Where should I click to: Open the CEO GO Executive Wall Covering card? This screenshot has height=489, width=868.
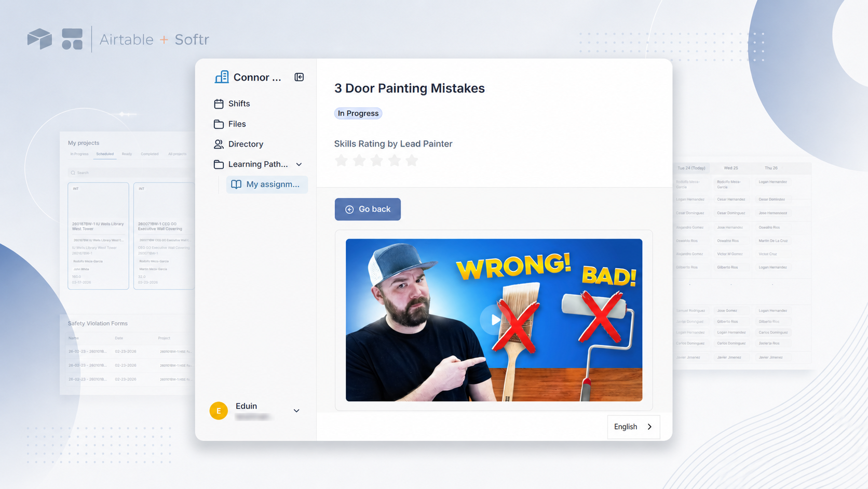click(164, 235)
